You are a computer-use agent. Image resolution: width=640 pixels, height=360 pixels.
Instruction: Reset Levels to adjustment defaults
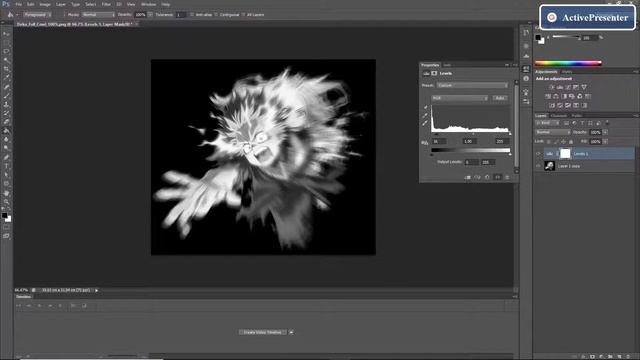(487, 178)
